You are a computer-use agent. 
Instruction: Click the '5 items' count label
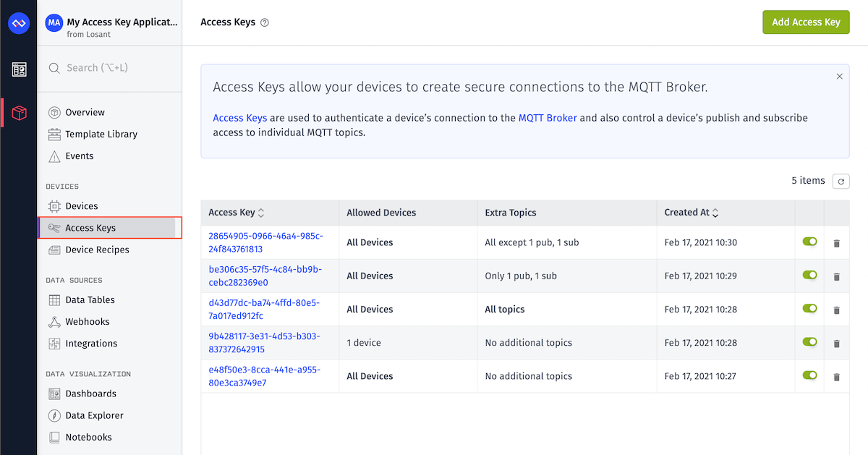(x=809, y=181)
